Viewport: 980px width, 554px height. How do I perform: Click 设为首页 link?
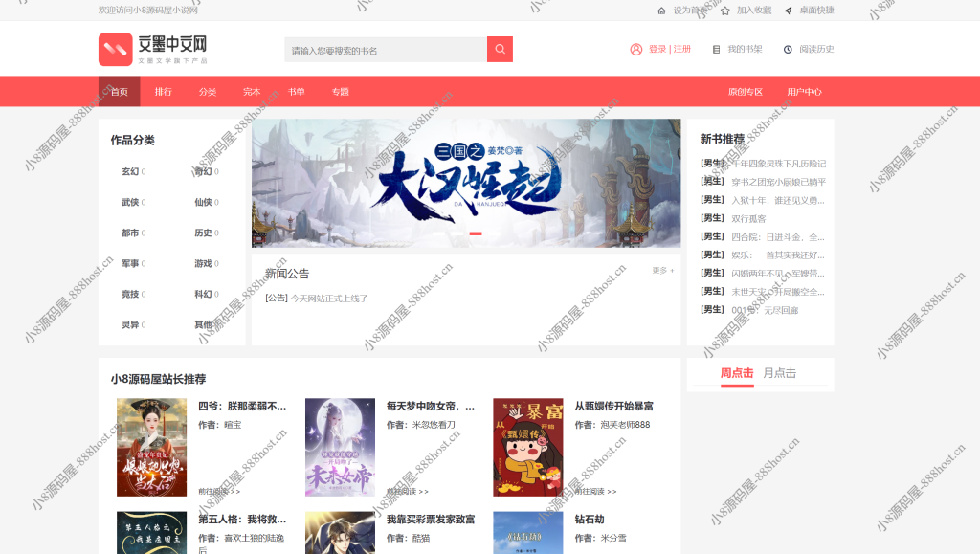click(690, 11)
